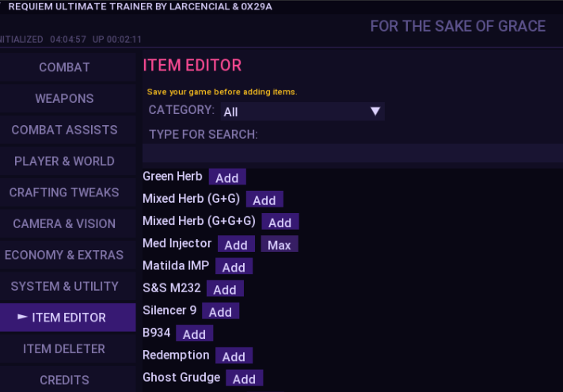Viewport: 563px width, 392px height.
Task: Expand the Category dropdown arrow
Action: click(375, 112)
